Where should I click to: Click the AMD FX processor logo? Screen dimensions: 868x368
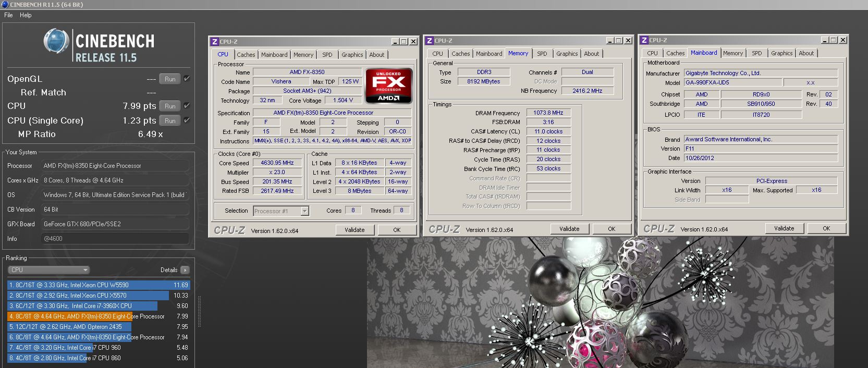click(389, 85)
